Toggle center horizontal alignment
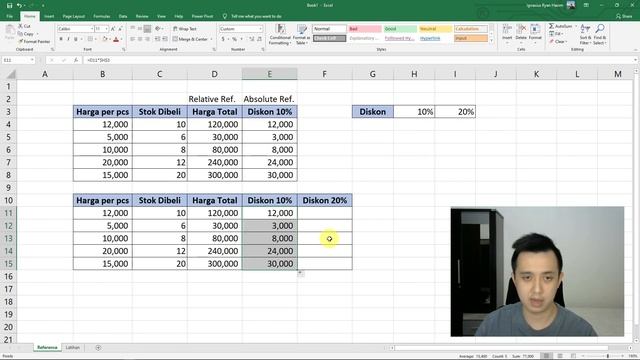Viewport: 640px width, 360px height. click(140, 39)
